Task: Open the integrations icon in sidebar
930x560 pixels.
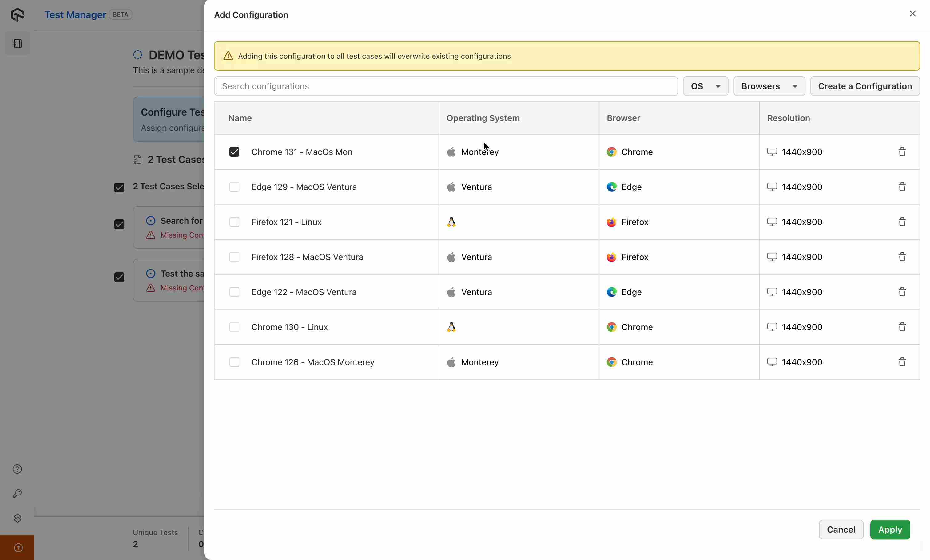Action: click(17, 518)
